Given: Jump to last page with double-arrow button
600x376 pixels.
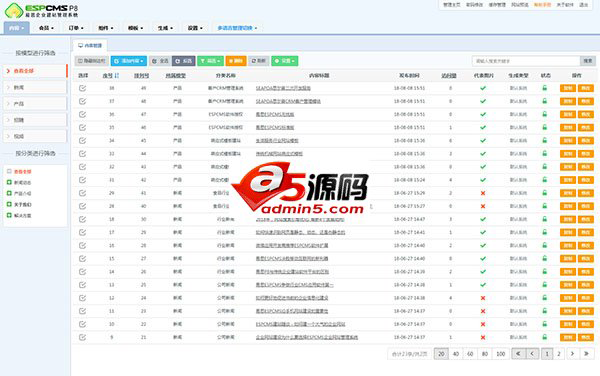Looking at the screenshot, I should (586, 354).
